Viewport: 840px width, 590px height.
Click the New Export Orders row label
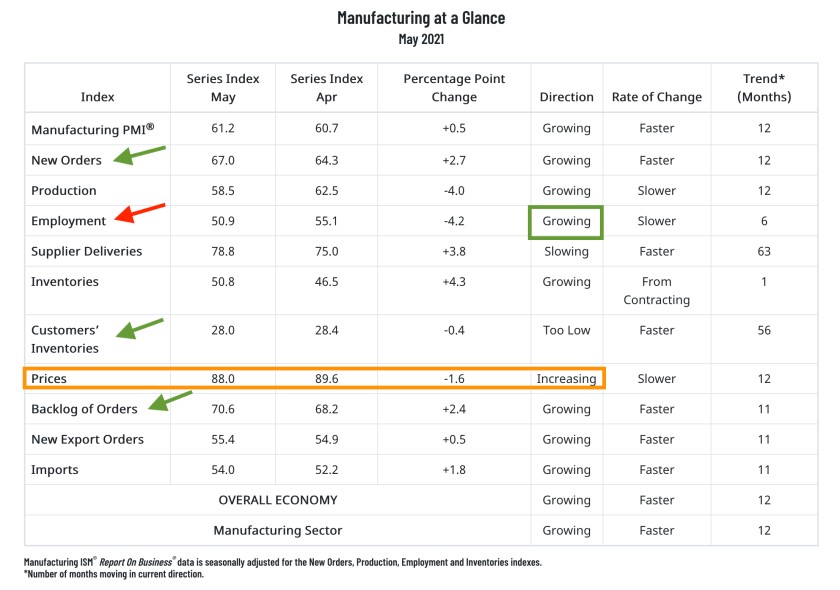[x=87, y=439]
